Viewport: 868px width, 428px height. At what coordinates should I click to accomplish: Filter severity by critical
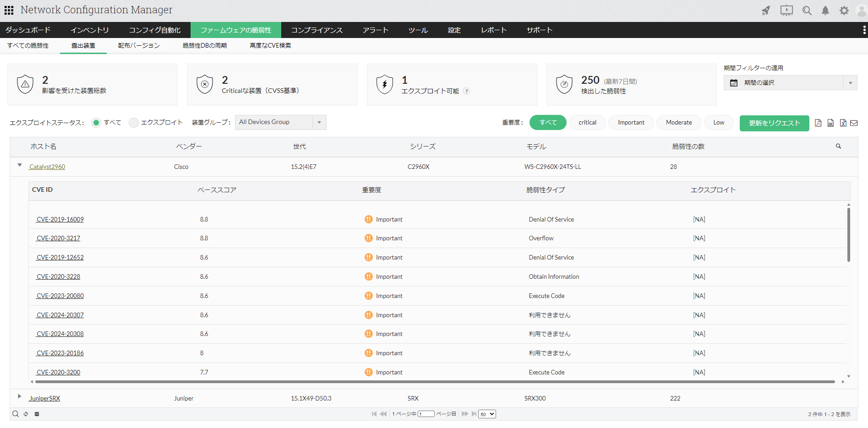(x=587, y=123)
